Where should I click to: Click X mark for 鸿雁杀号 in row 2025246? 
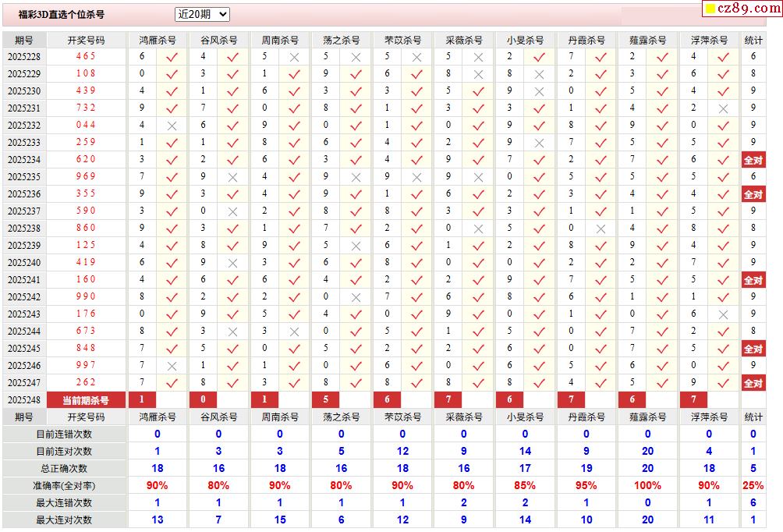coord(172,366)
